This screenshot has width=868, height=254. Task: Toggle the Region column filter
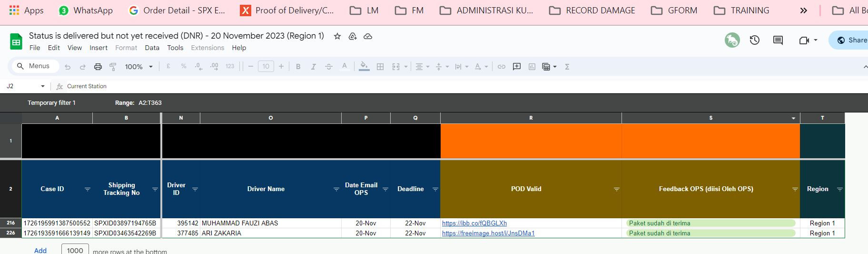[x=839, y=189]
